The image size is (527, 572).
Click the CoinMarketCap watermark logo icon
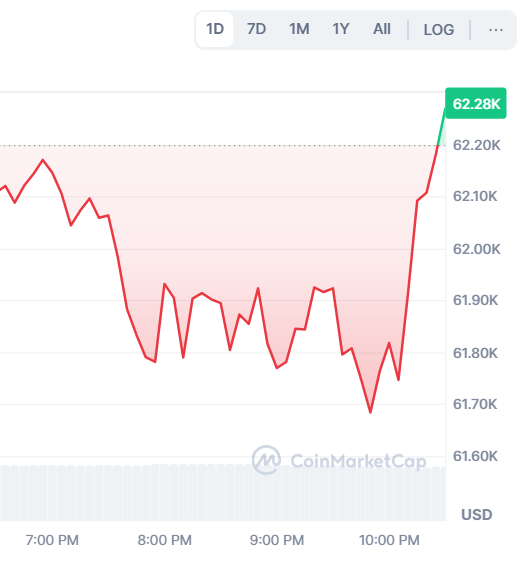click(267, 460)
